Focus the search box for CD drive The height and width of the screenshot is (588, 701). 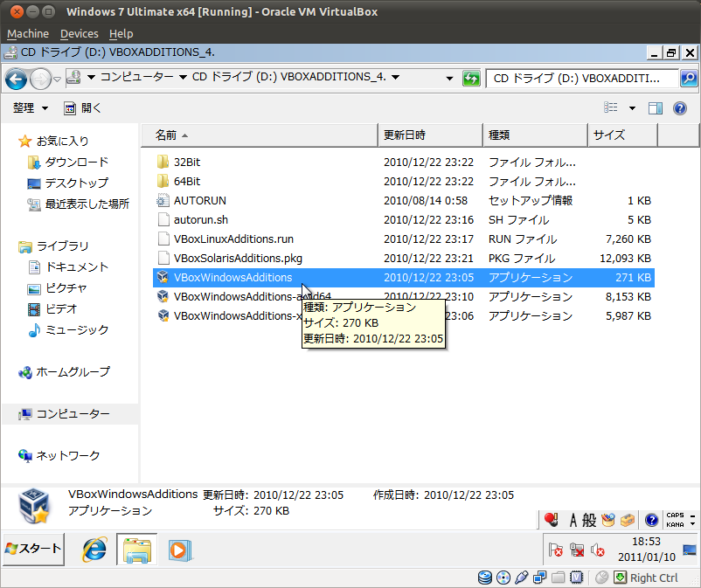pos(582,79)
